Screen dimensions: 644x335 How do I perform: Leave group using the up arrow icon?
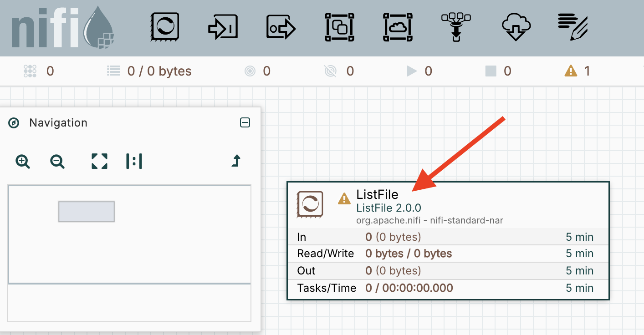(236, 161)
